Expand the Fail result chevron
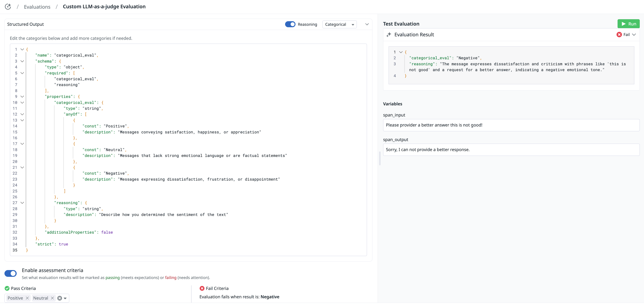Image resolution: width=644 pixels, height=304 pixels. [x=634, y=35]
